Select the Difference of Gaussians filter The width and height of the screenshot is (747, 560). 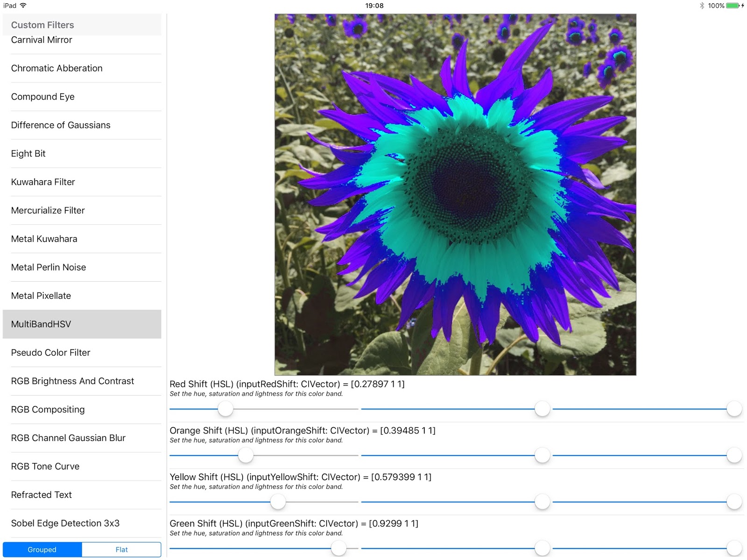60,125
